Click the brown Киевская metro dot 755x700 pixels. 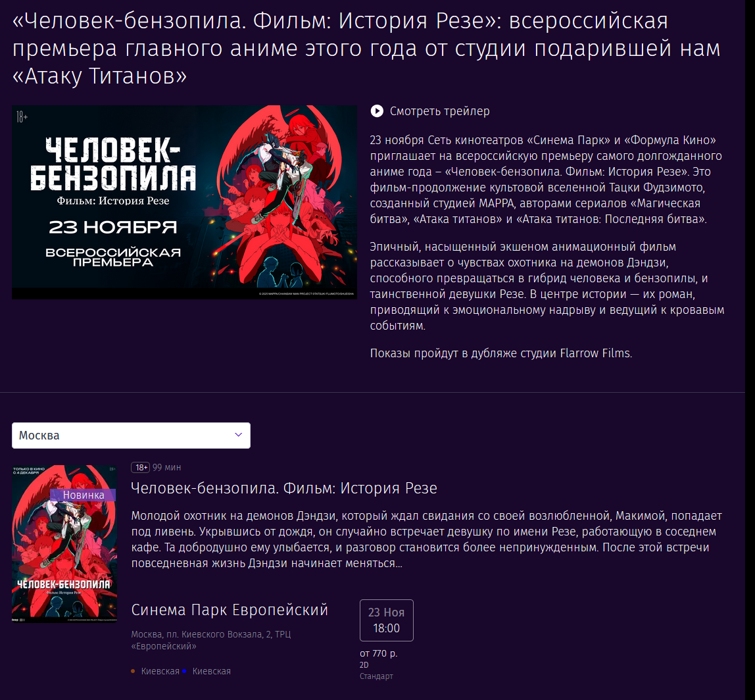pyautogui.click(x=133, y=671)
